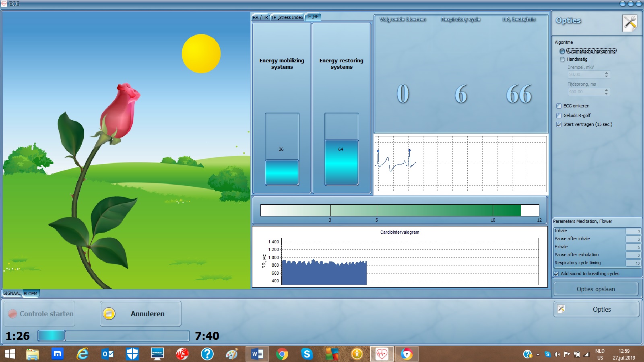Open Outlook from the taskbar

[107, 354]
